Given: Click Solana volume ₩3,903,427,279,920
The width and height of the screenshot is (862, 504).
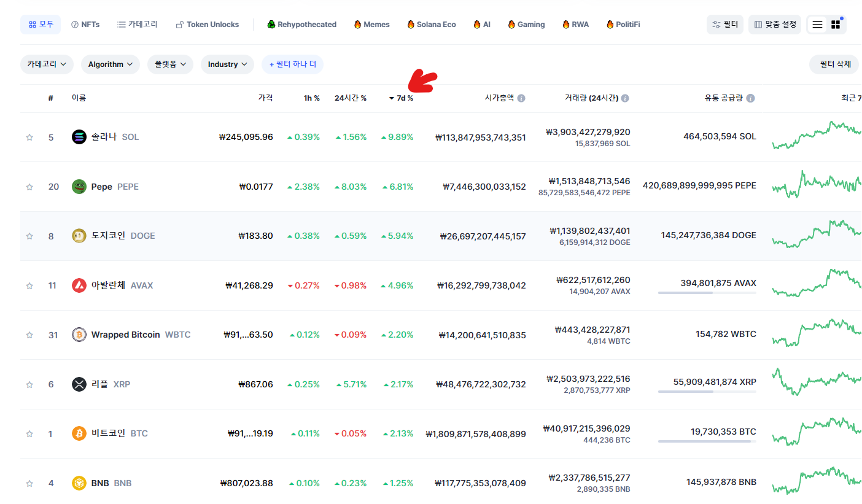Looking at the screenshot, I should click(588, 132).
